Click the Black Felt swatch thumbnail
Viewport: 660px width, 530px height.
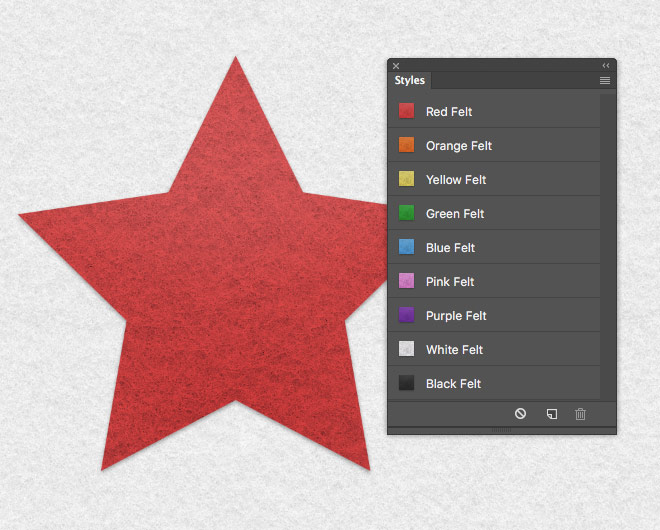(406, 383)
